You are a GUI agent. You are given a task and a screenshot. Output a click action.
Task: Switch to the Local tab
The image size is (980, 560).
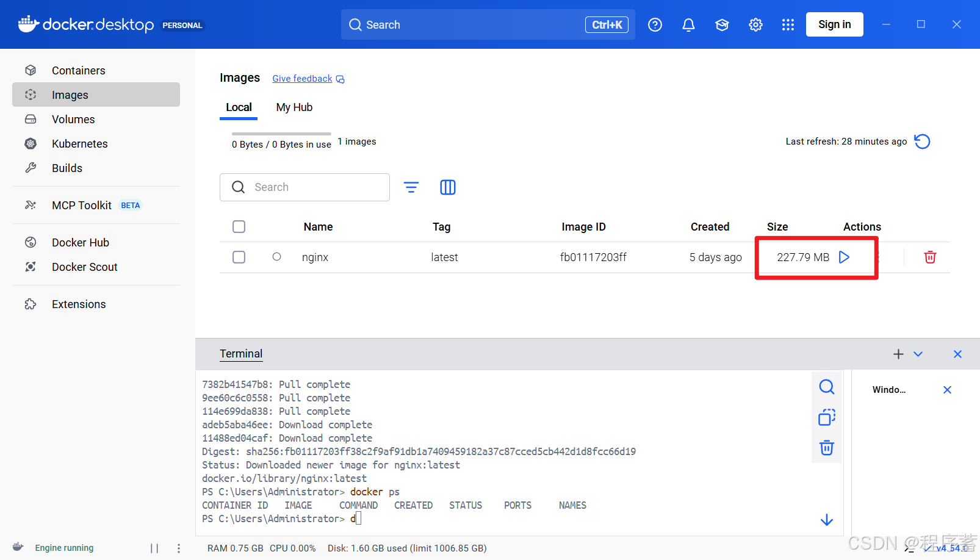click(x=239, y=107)
